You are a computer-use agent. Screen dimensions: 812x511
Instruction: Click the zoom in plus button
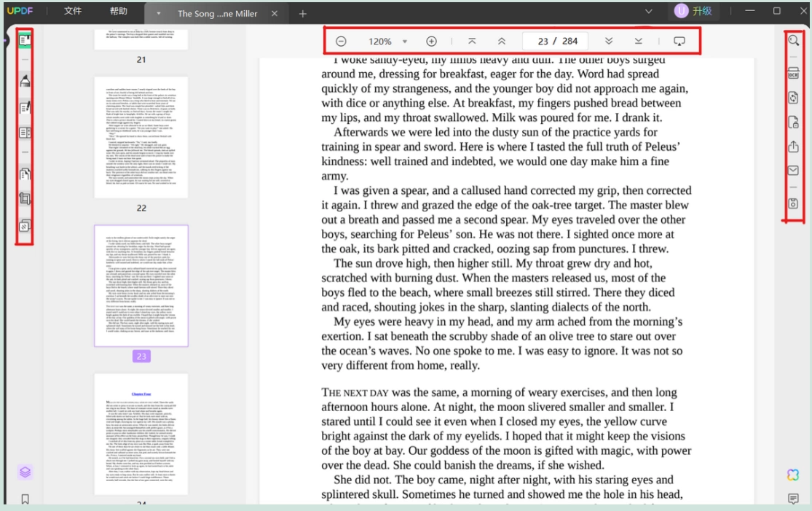click(x=431, y=42)
